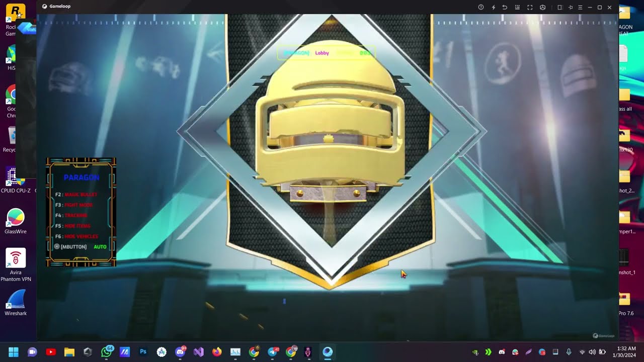Click the active Gameloop taskbar icon
644x362 pixels.
coord(328,352)
